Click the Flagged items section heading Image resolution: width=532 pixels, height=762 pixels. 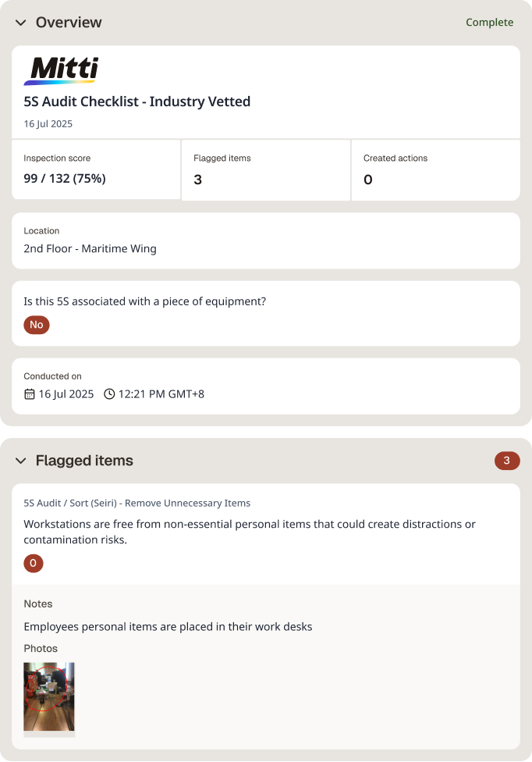(84, 460)
